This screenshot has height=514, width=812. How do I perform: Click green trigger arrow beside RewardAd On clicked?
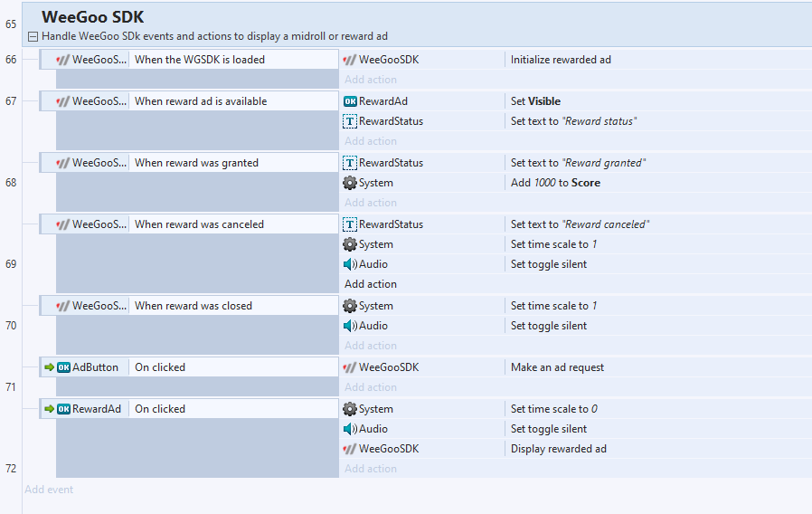pyautogui.click(x=50, y=409)
